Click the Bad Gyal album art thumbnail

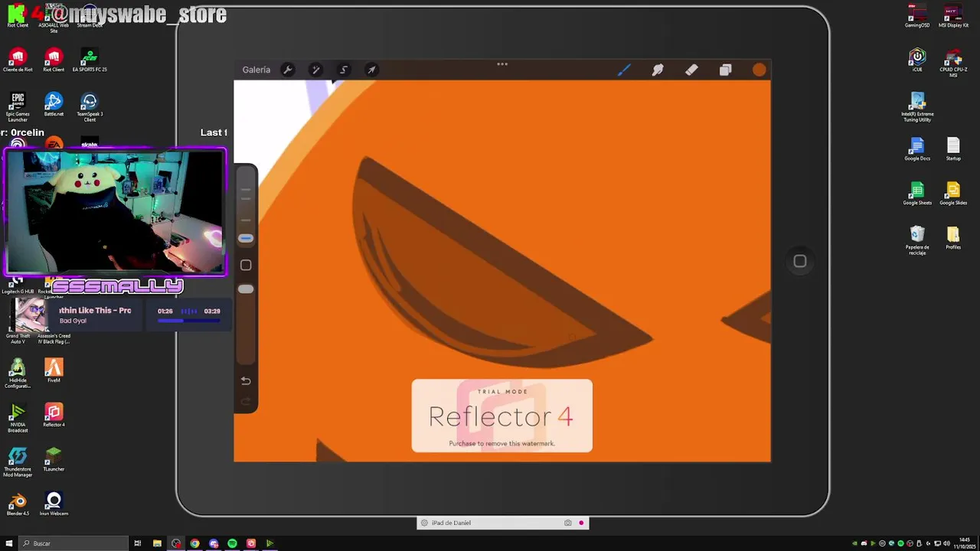pos(31,315)
